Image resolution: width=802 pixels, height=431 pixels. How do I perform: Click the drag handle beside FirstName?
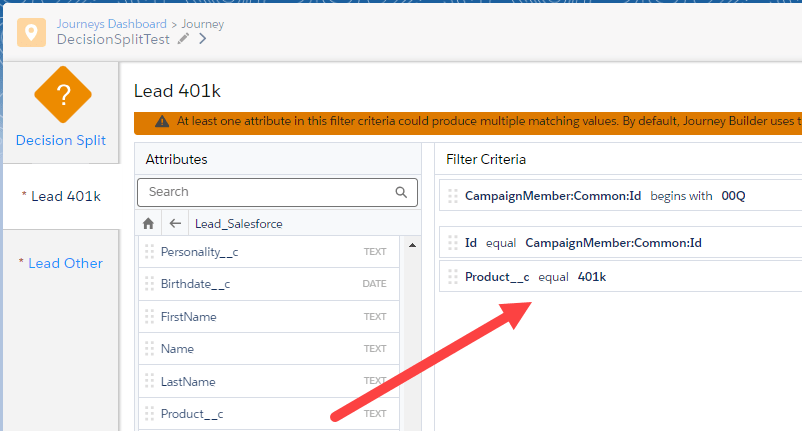click(150, 317)
